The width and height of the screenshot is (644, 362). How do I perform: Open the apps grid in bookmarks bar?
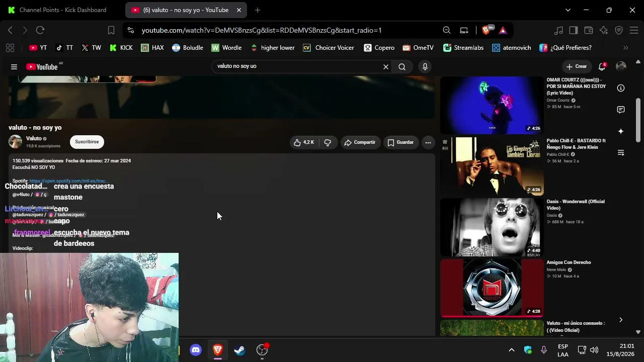point(10,48)
